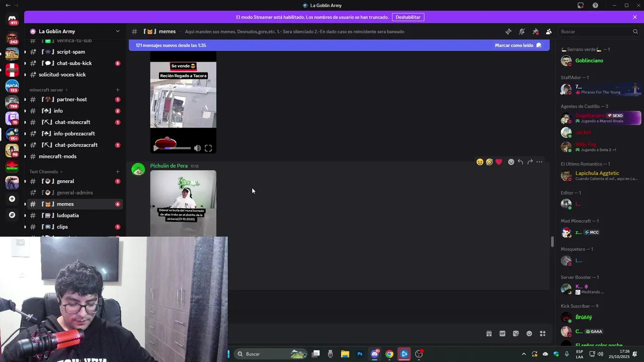Open the script-spam channel
644x362 pixels.
coord(73,52)
